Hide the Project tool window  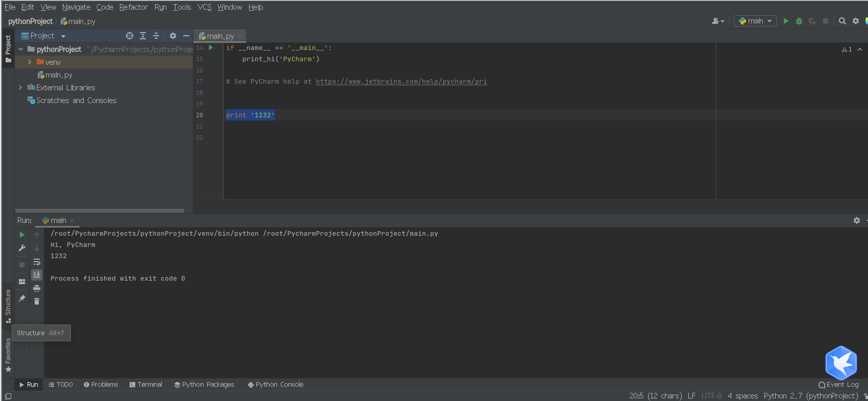(186, 36)
